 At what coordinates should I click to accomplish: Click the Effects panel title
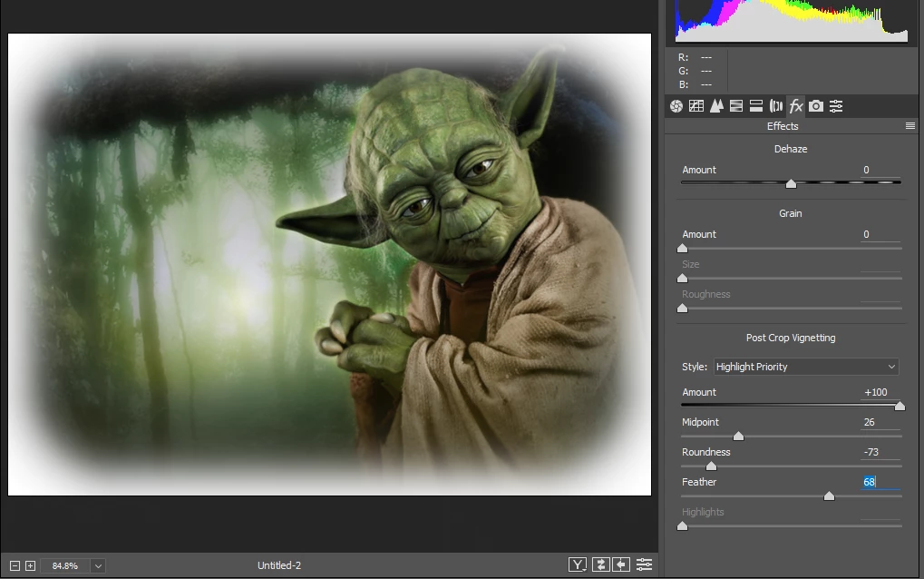pyautogui.click(x=783, y=126)
